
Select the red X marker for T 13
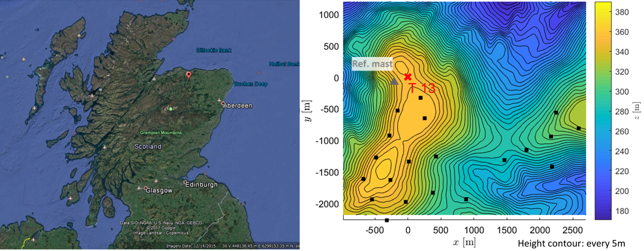(x=408, y=77)
